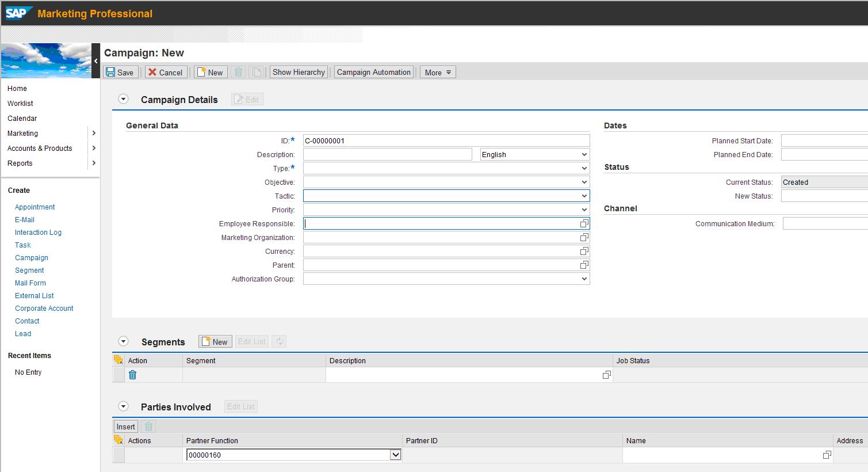Viewport: 868px width, 472px height.
Task: Click New in the campaign toolbar
Action: coord(210,72)
